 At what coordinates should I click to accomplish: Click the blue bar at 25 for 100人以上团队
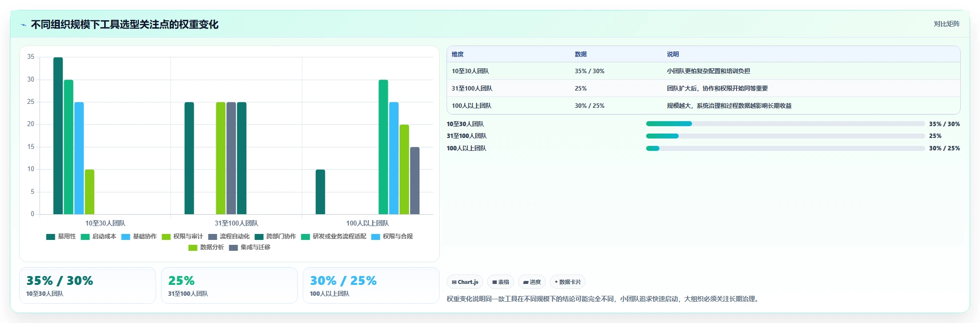pos(394,158)
